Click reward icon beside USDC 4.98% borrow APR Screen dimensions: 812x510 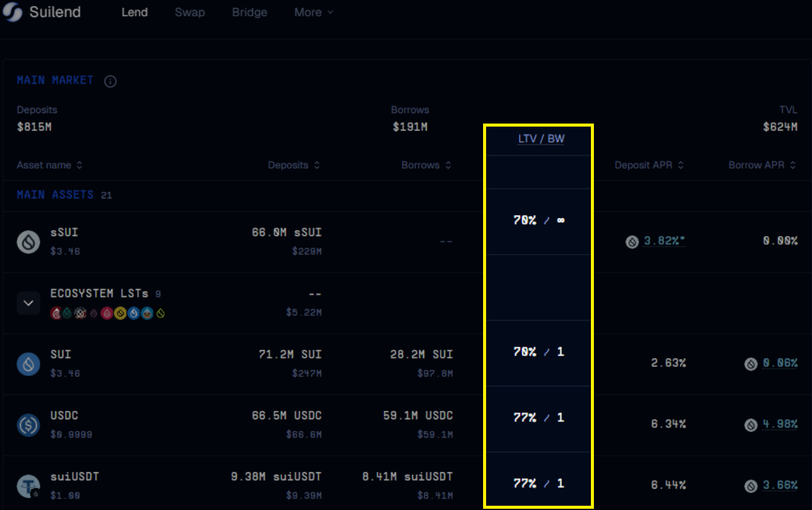(x=751, y=425)
